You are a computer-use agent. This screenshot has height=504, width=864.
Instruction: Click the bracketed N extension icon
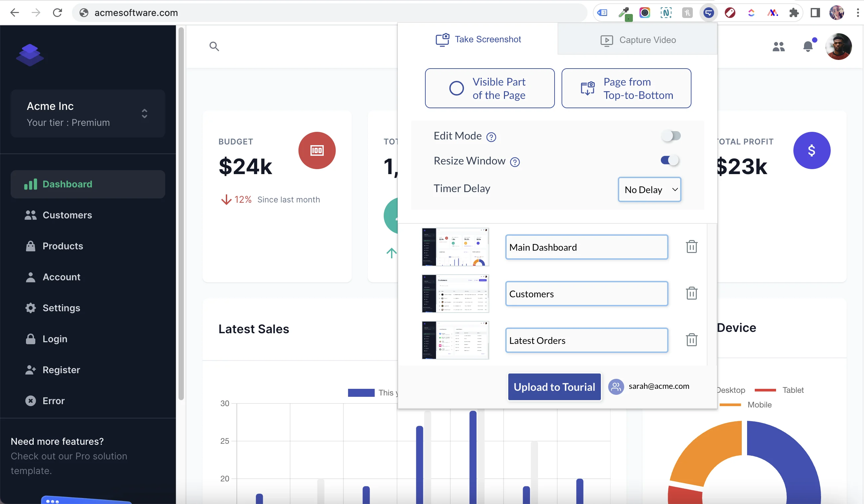pyautogui.click(x=666, y=13)
